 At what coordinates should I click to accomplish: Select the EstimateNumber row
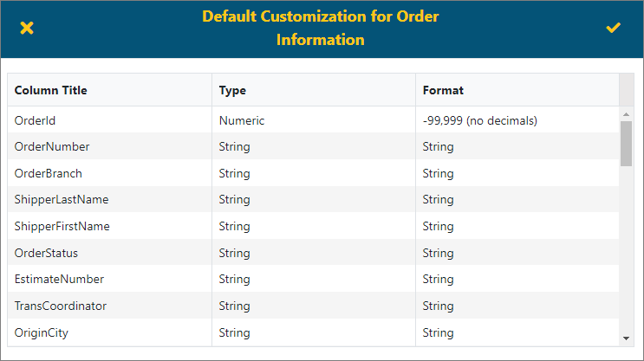point(59,280)
